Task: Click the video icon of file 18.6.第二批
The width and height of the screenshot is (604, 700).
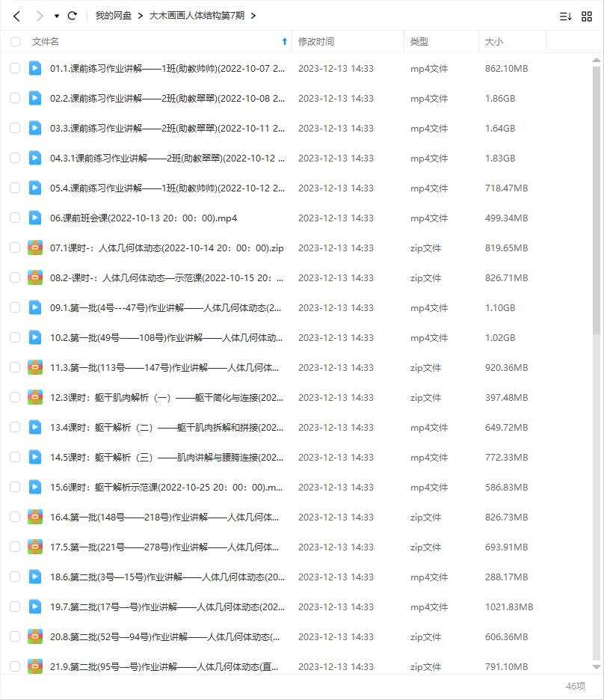Action: 35,577
